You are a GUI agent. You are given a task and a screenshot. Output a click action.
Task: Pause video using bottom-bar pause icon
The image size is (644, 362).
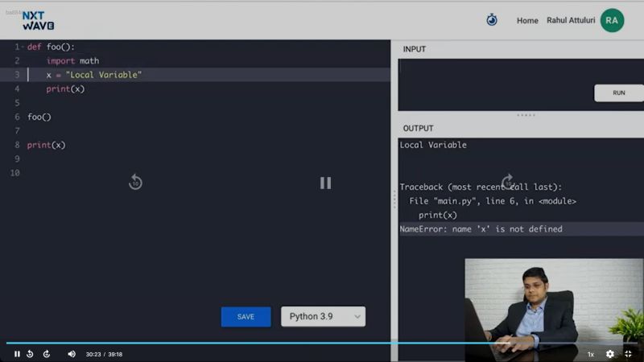coord(17,354)
